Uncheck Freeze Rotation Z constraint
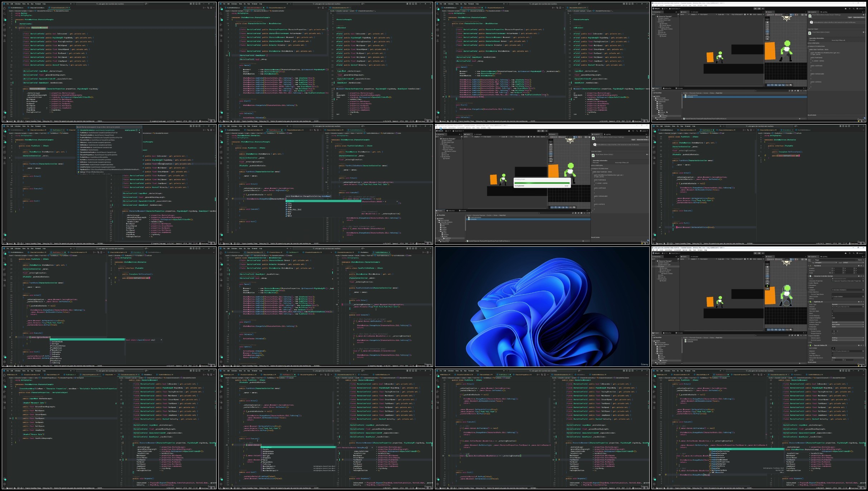868x491 pixels. pos(833,333)
